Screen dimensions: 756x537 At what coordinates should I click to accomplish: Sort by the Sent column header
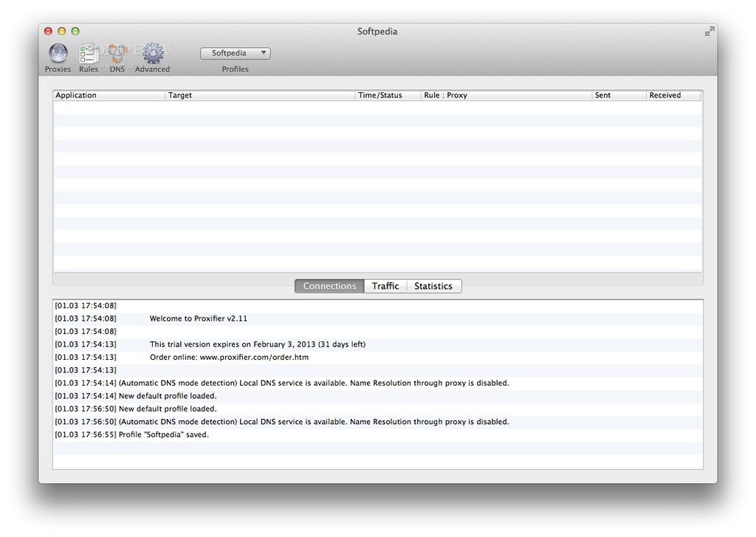(619, 95)
